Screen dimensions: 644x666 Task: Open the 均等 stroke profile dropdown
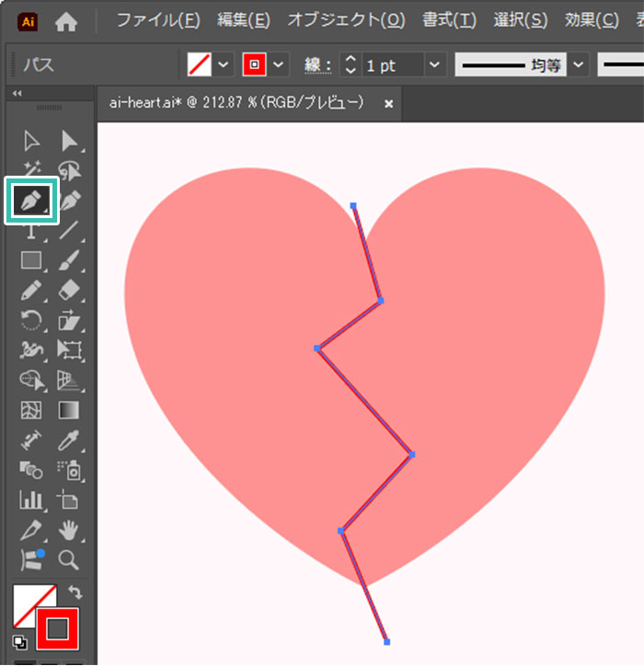578,65
